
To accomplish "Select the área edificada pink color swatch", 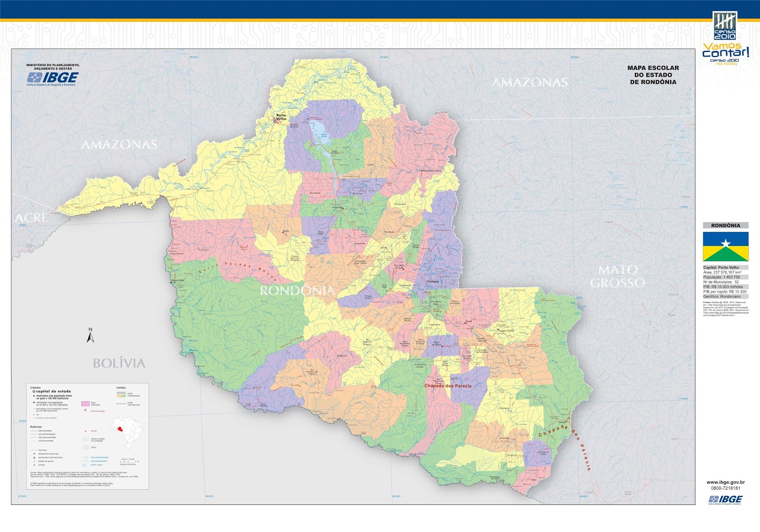I will pyautogui.click(x=85, y=404).
